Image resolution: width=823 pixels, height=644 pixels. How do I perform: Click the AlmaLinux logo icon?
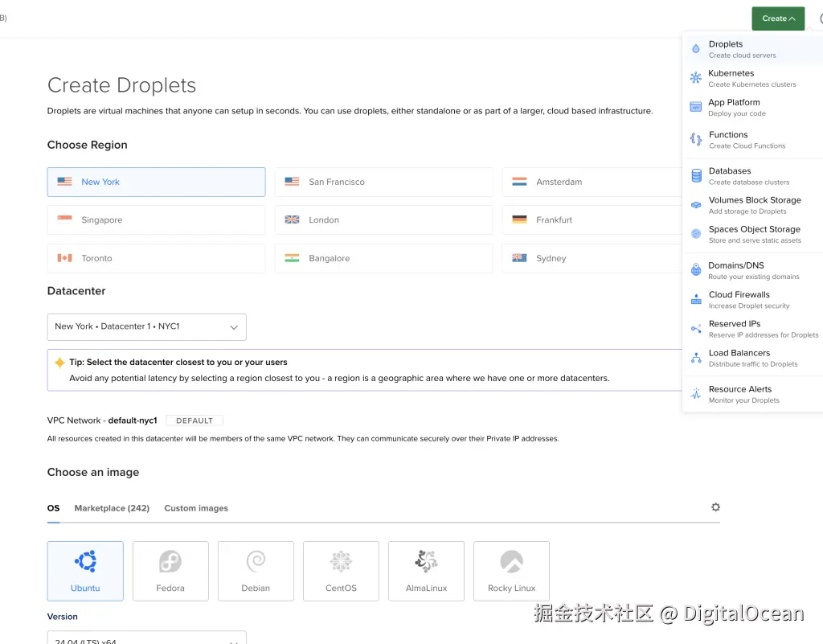(426, 561)
